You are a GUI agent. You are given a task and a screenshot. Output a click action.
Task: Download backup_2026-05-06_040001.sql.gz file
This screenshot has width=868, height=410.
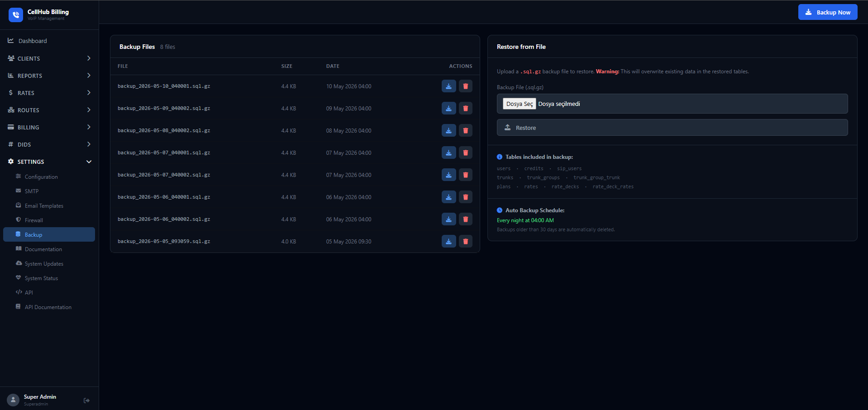pos(448,197)
